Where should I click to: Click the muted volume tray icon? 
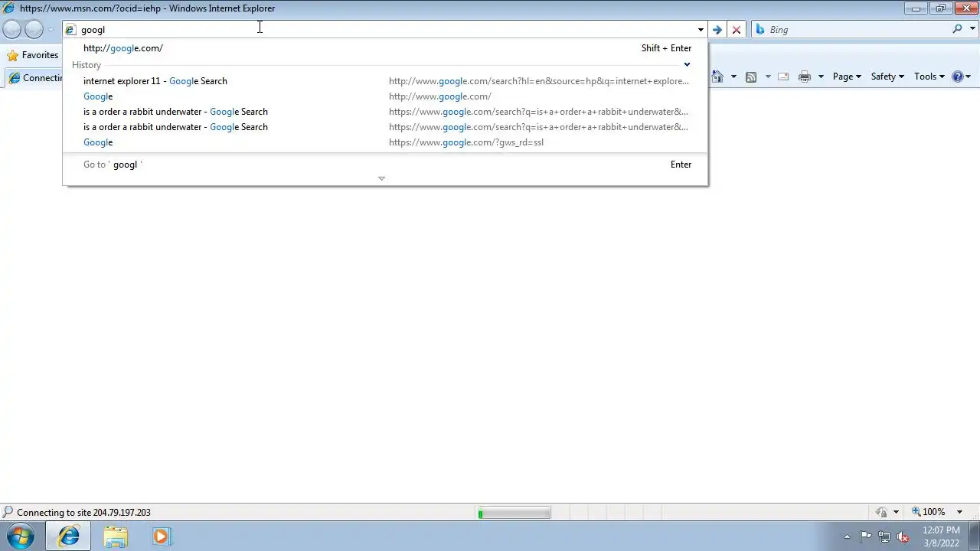903,536
